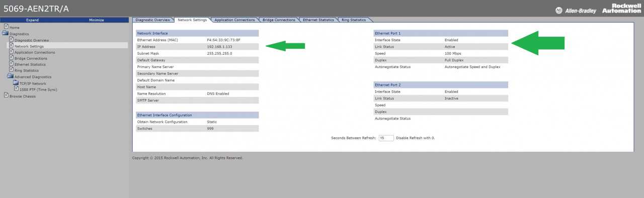The width and height of the screenshot is (644, 198).
Task: Click the MAC address value F4:54:33:9C:73:8F
Action: (x=223, y=40)
